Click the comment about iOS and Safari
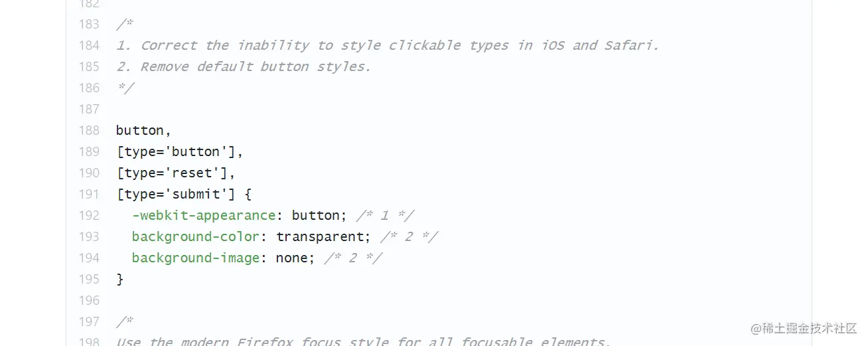The width and height of the screenshot is (868, 346). click(388, 45)
